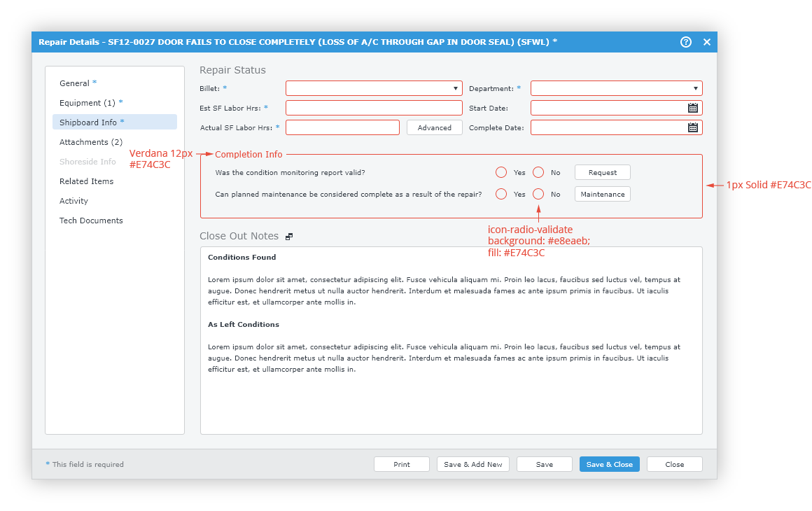Click the Conditions Found heading in notes
Viewport: 812px width, 511px height.
241,258
